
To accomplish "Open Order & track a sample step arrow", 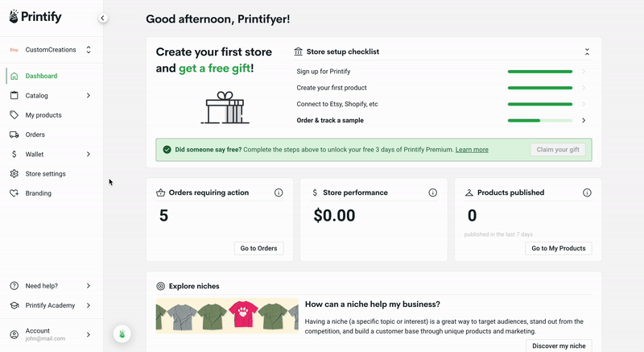I will [584, 120].
